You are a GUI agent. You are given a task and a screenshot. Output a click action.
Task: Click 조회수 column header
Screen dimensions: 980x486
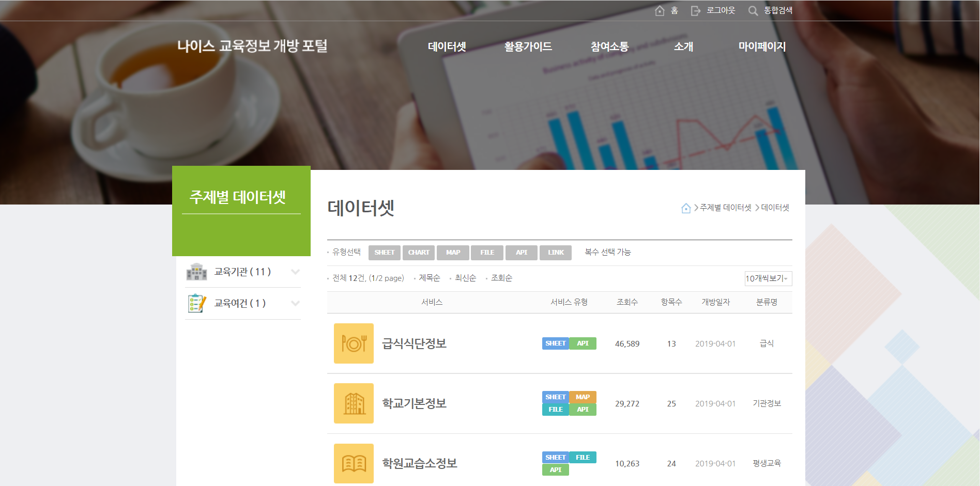click(x=627, y=302)
